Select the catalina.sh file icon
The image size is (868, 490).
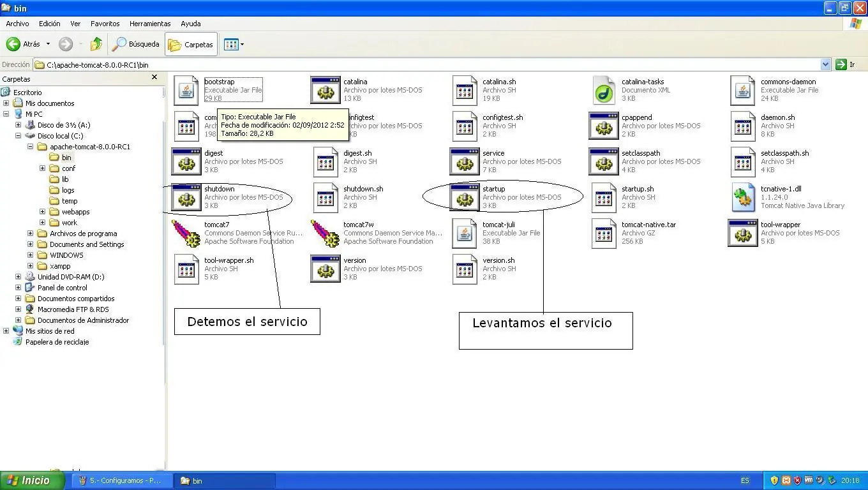(x=465, y=91)
